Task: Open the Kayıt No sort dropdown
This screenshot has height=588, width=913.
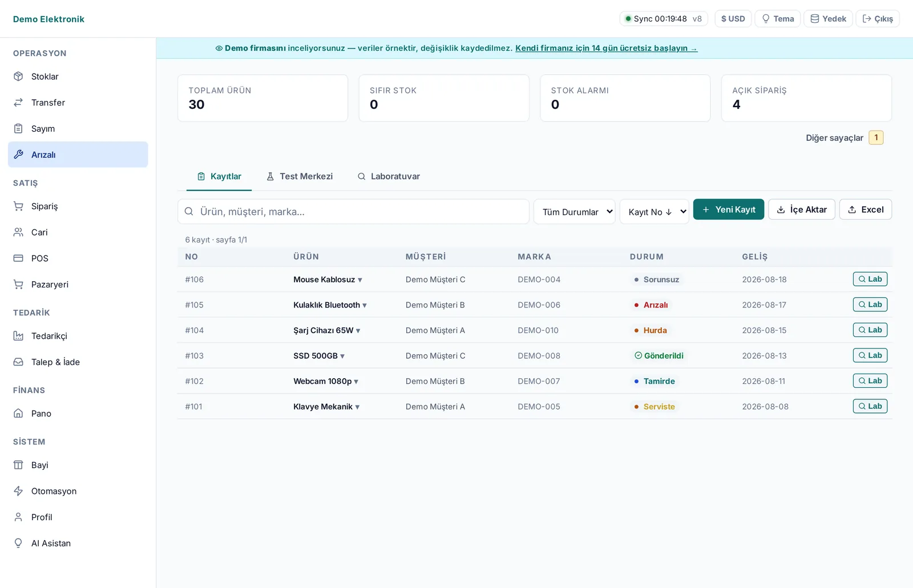Action: tap(654, 212)
